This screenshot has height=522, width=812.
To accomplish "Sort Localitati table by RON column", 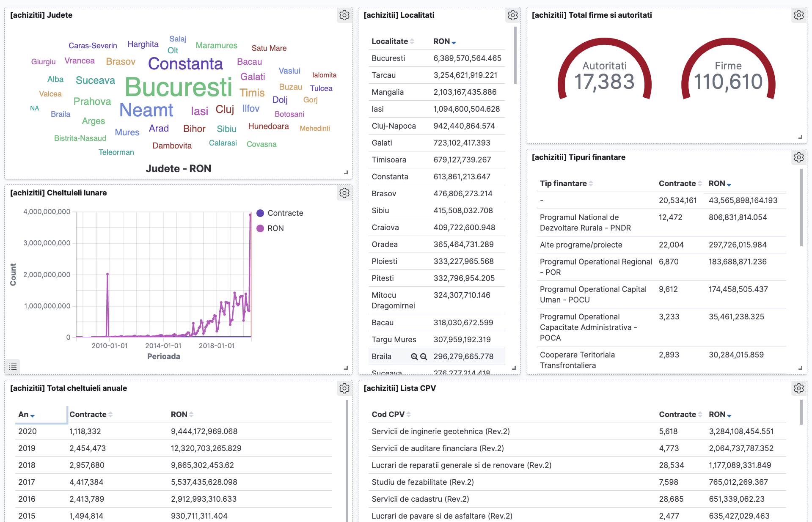I will coord(444,41).
